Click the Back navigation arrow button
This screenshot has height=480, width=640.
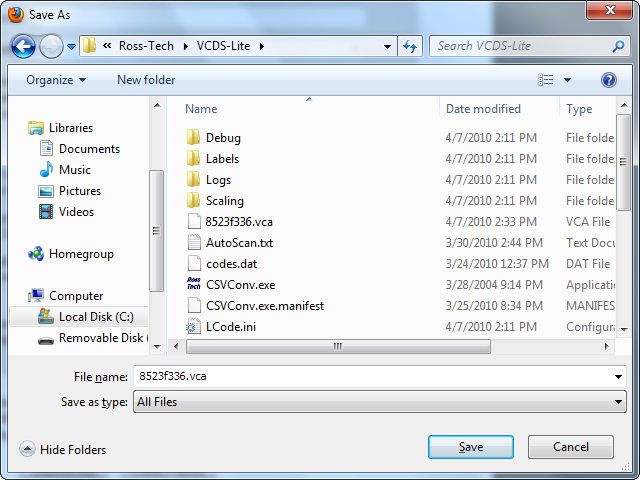coord(23,47)
